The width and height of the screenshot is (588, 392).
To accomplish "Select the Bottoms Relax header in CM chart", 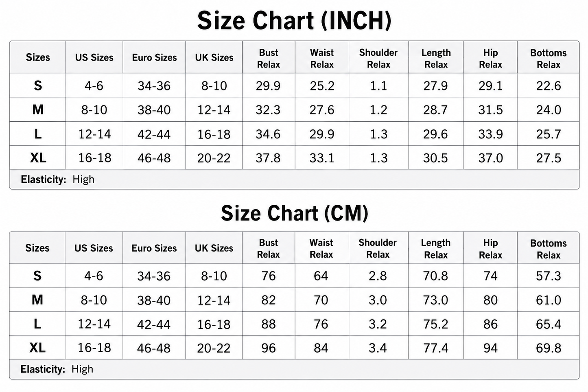I will click(548, 249).
